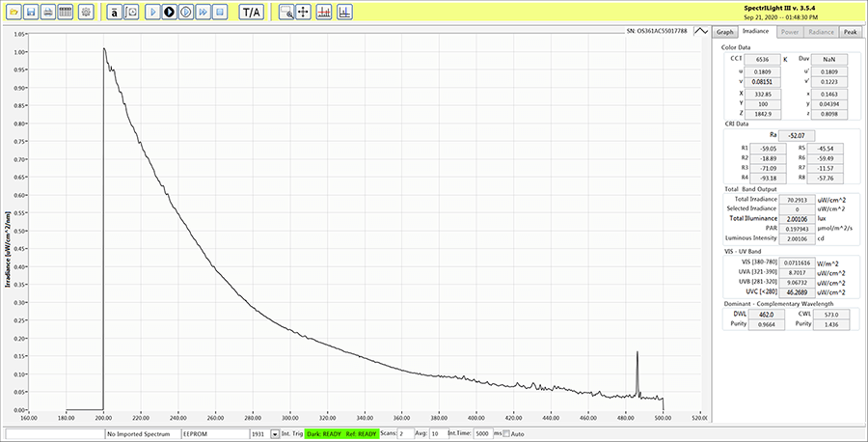Viewport: 868px width, 442px height.
Task: Click the DWL value 462.0
Action: tap(767, 315)
